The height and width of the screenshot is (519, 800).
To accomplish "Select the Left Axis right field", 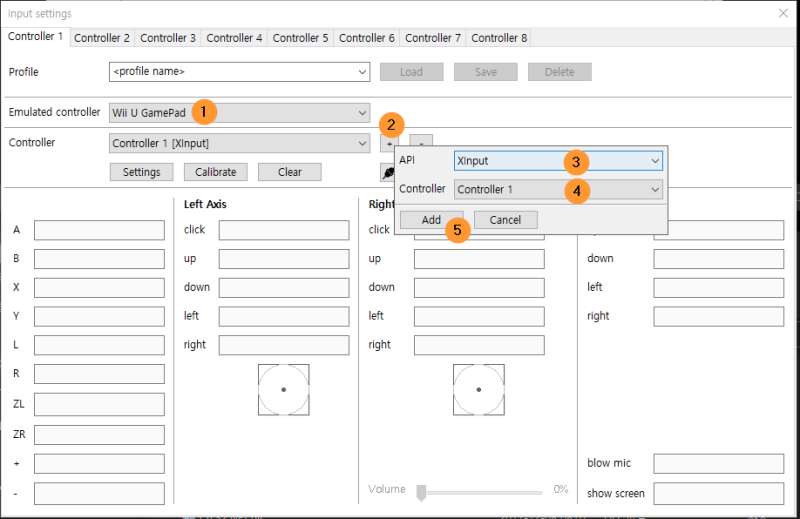I will [284, 345].
